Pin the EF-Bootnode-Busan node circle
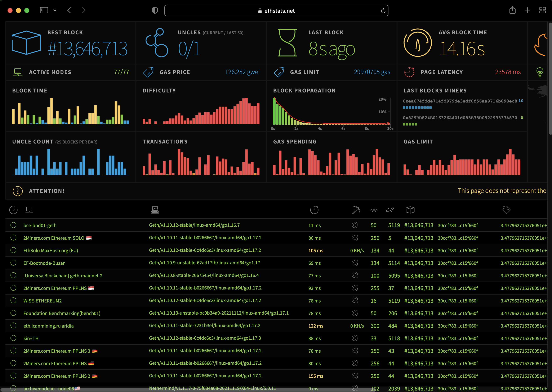The image size is (552, 392). pyautogui.click(x=14, y=263)
